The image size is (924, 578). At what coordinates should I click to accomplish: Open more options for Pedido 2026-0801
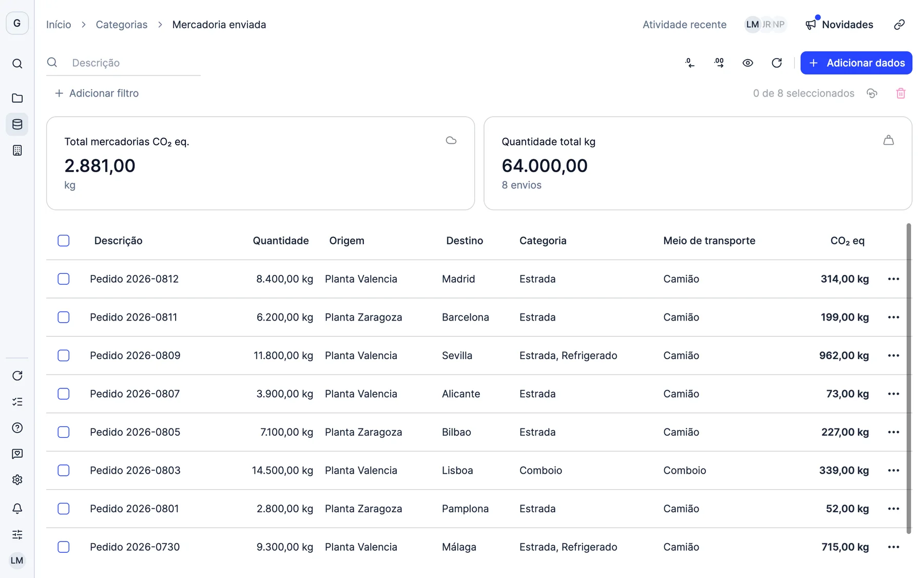[x=893, y=509]
